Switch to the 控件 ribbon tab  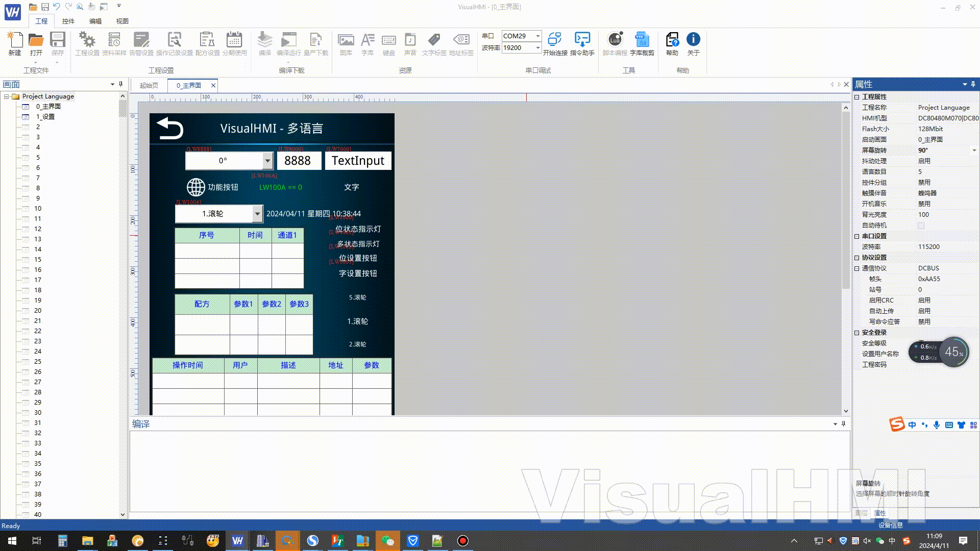coord(68,21)
